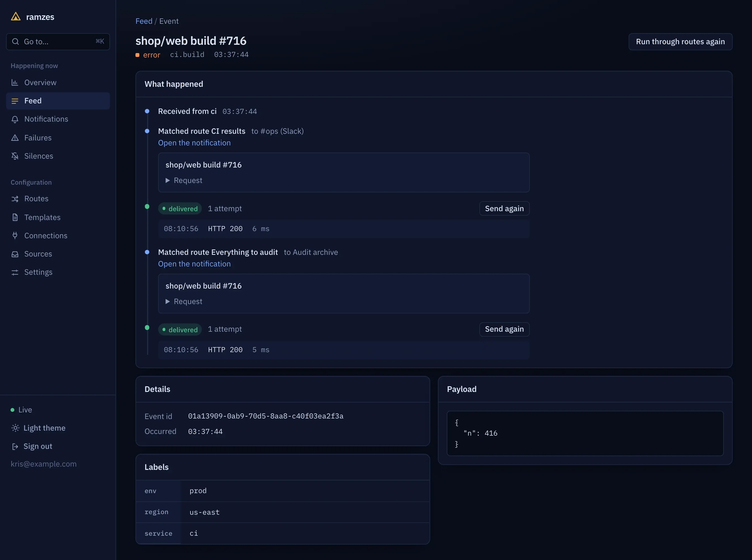Send again the #ops Slack delivery
Viewport: 752px width, 560px height.
(x=504, y=208)
